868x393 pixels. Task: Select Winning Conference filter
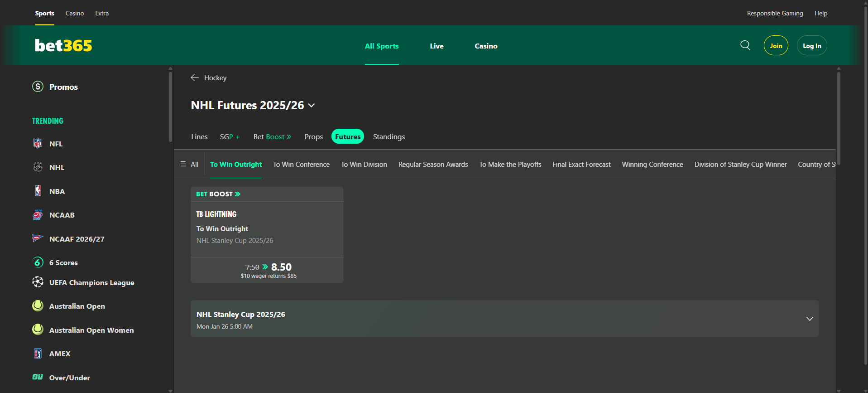tap(652, 165)
